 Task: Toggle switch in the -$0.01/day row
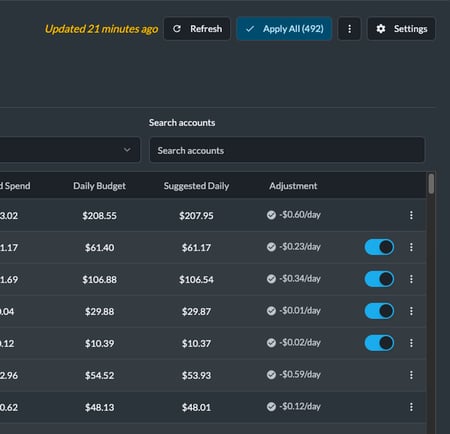[379, 311]
